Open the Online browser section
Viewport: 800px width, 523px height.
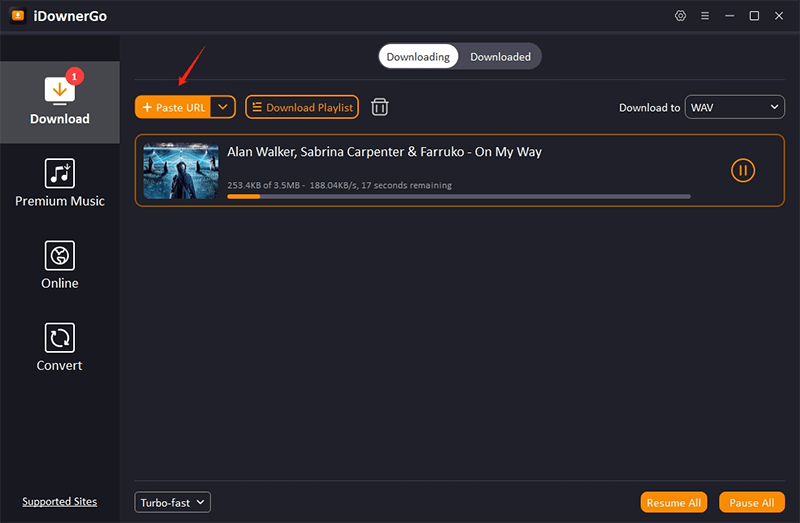click(x=59, y=265)
